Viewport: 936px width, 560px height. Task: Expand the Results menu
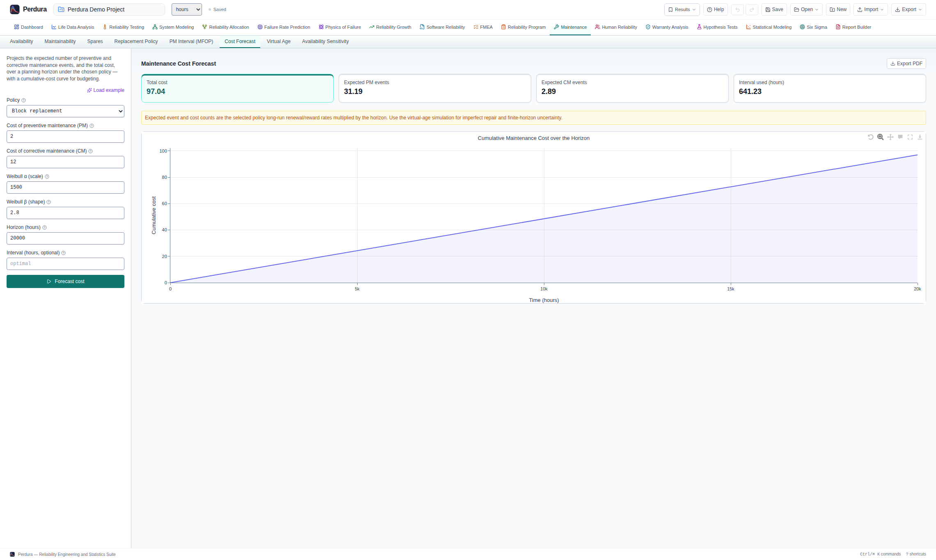point(682,9)
